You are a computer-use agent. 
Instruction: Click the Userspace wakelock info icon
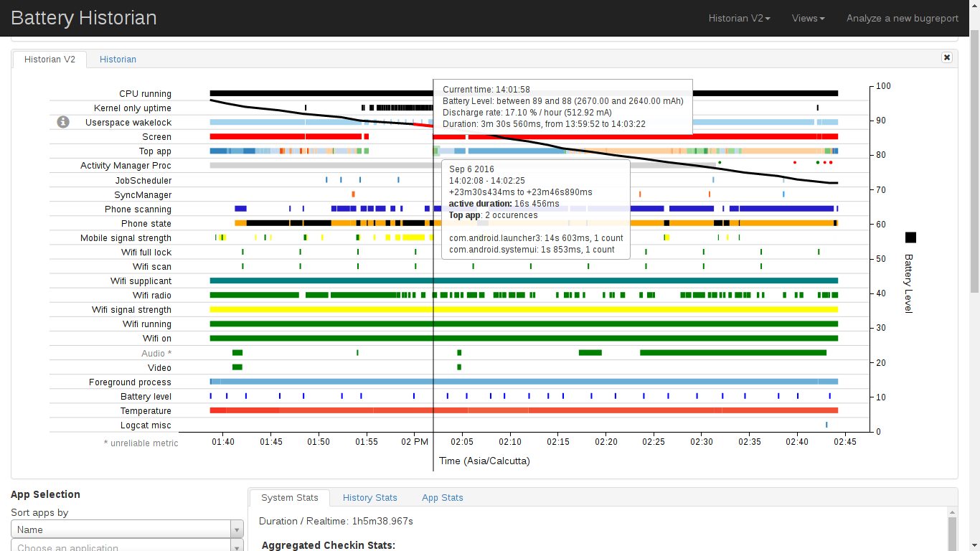click(x=63, y=122)
